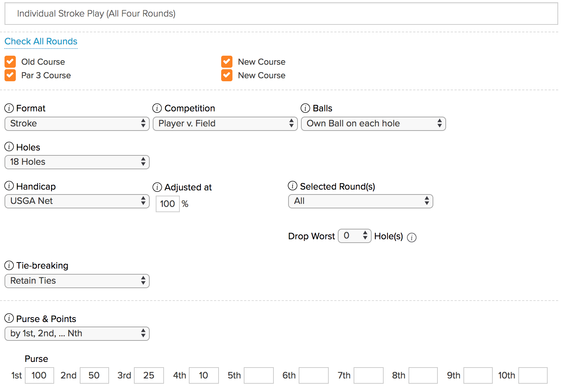Uncheck the Par 3 Course checkbox
This screenshot has height=392, width=574.
click(10, 75)
